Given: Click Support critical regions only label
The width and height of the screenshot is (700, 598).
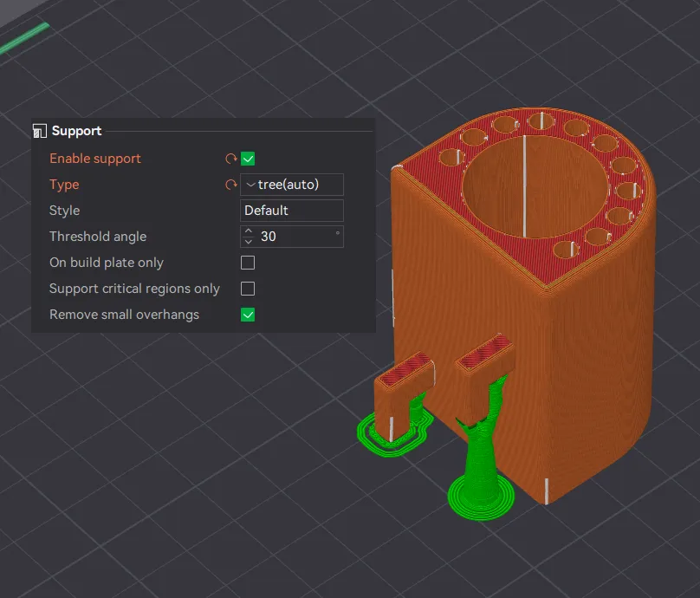Looking at the screenshot, I should click(134, 289).
